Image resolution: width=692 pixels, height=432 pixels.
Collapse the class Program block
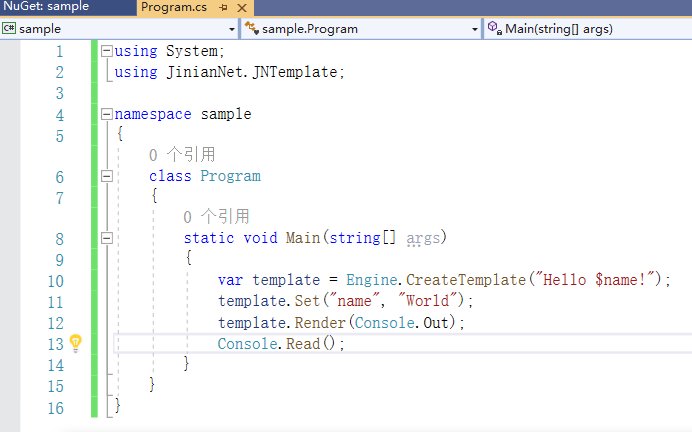coord(106,176)
